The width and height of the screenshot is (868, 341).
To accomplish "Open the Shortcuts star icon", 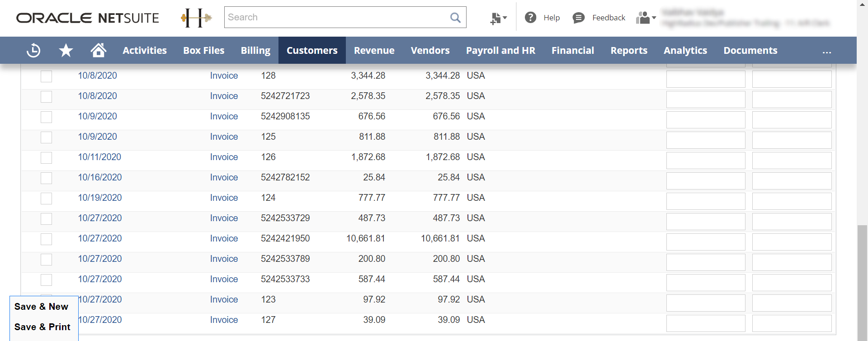I will tap(66, 50).
